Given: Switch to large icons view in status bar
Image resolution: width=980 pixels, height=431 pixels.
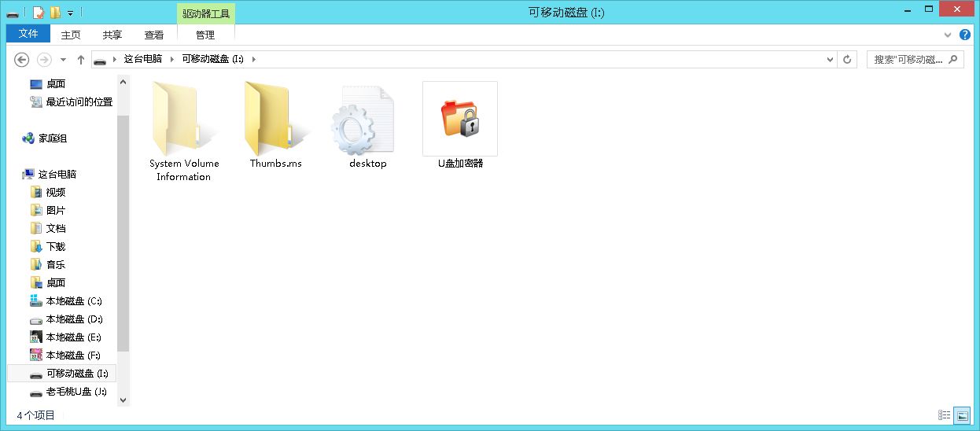Looking at the screenshot, I should (961, 415).
